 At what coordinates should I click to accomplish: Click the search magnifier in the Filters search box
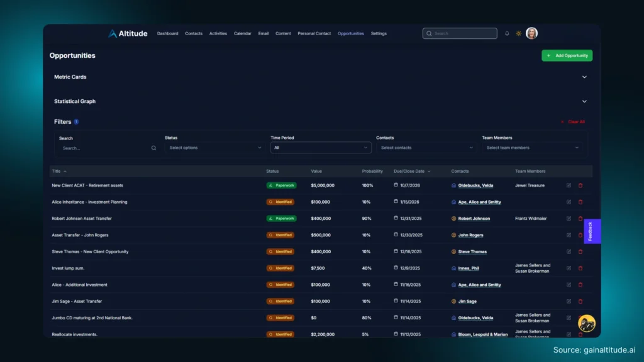[x=153, y=148]
